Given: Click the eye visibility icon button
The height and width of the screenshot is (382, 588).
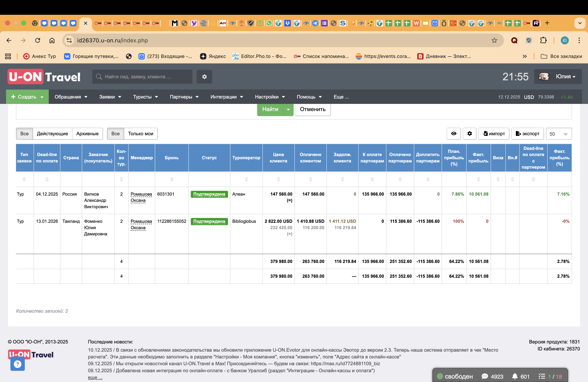Looking at the screenshot, I should [x=453, y=133].
